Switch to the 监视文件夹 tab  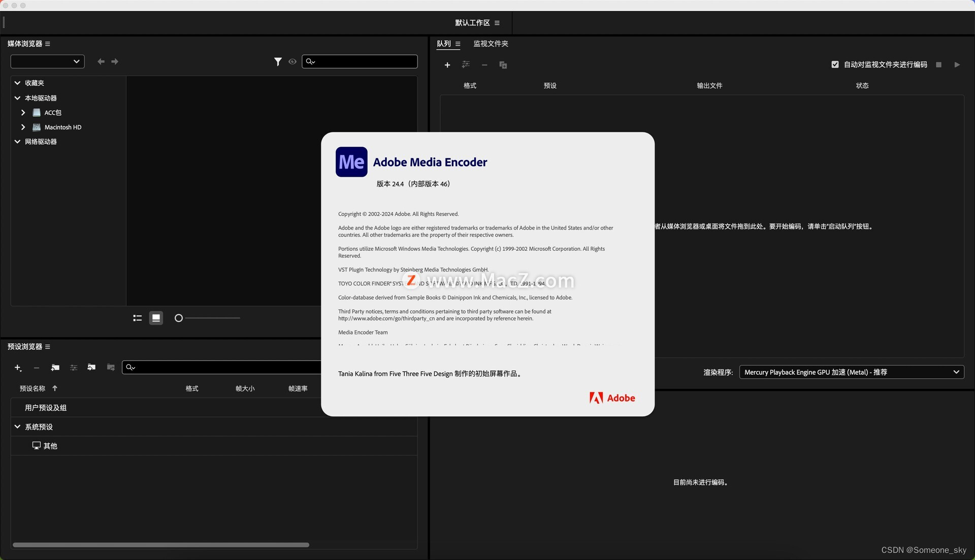491,44
